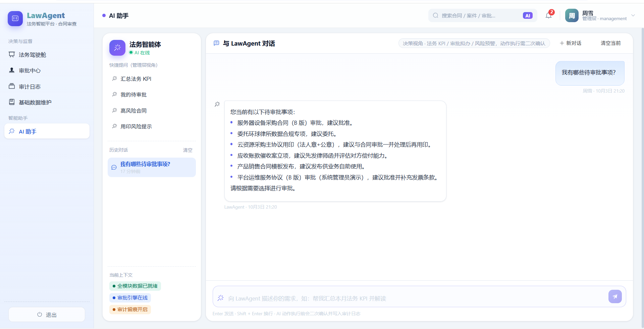Image resolution: width=644 pixels, height=329 pixels.
Task: Choose quick prompt 用印风险提示
Action: pos(152,126)
